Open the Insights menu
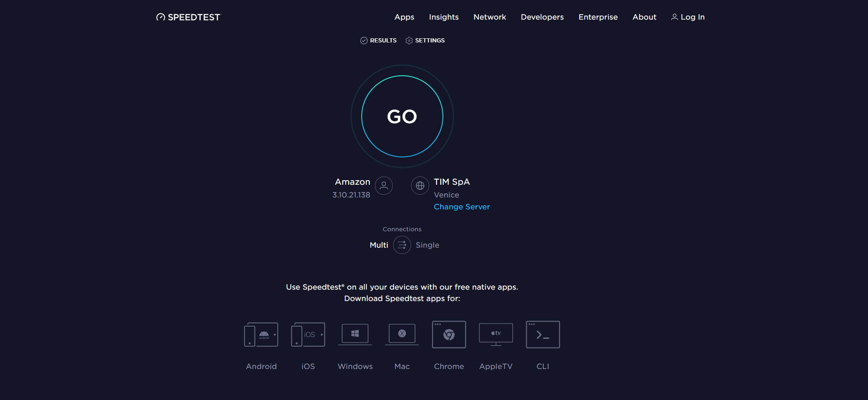Viewport: 868px width, 400px height. [x=444, y=17]
